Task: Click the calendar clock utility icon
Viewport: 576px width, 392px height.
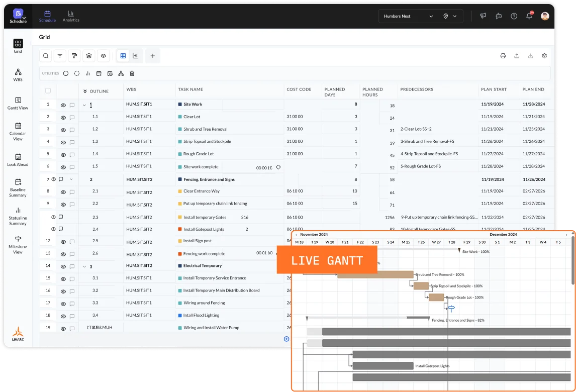Action: click(110, 73)
